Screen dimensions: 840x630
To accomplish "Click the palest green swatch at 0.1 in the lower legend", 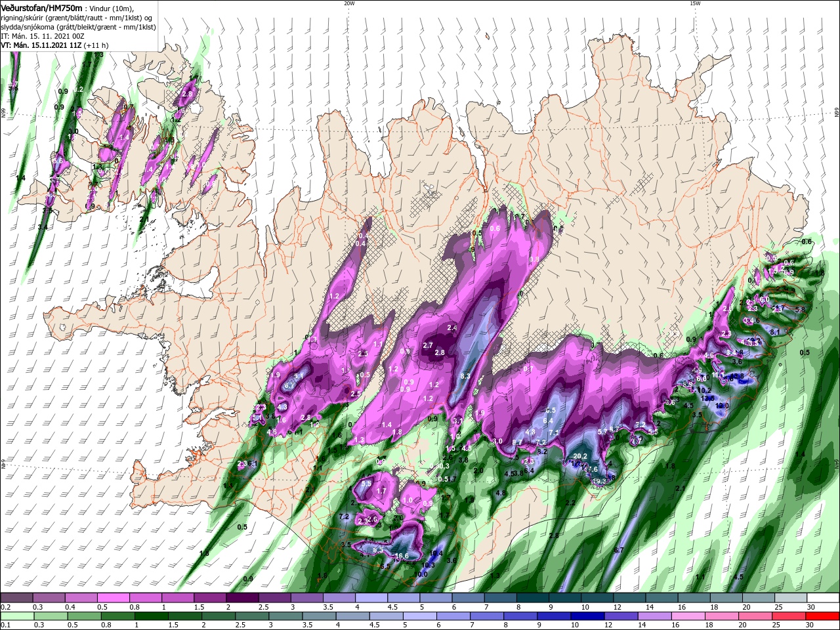I will (x=17, y=616).
